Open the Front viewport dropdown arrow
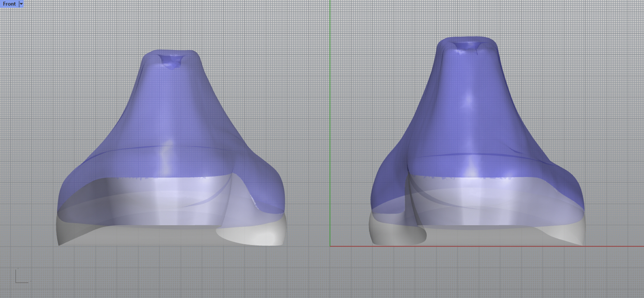This screenshot has height=298, width=644. (21, 3)
